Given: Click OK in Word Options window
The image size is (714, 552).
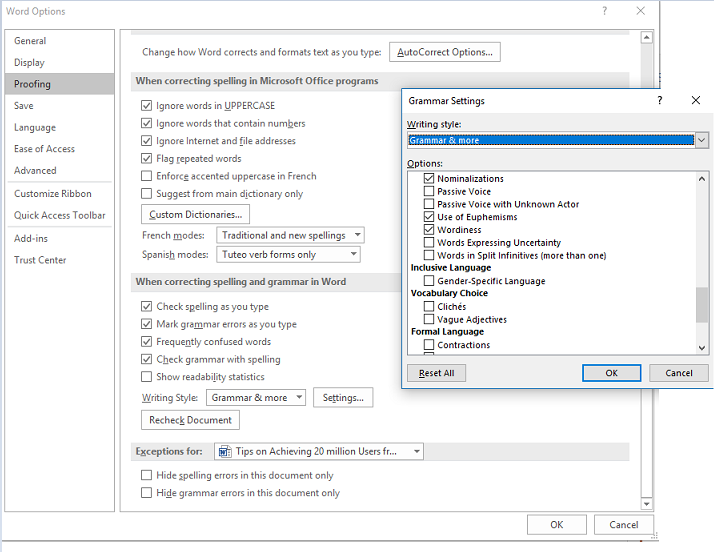Looking at the screenshot, I should 556,525.
